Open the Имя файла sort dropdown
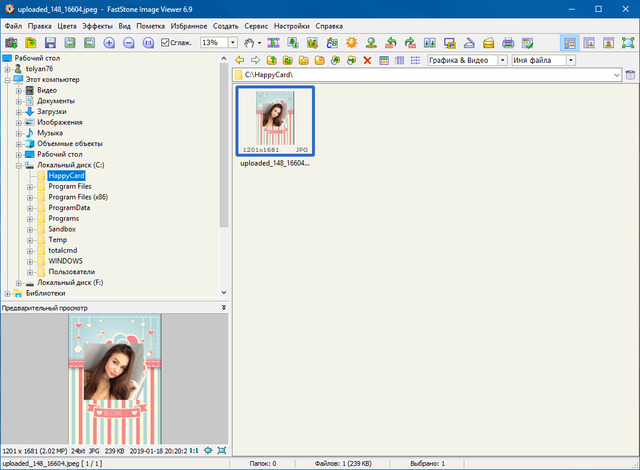Viewport: 640px width, 470px height. 570,60
